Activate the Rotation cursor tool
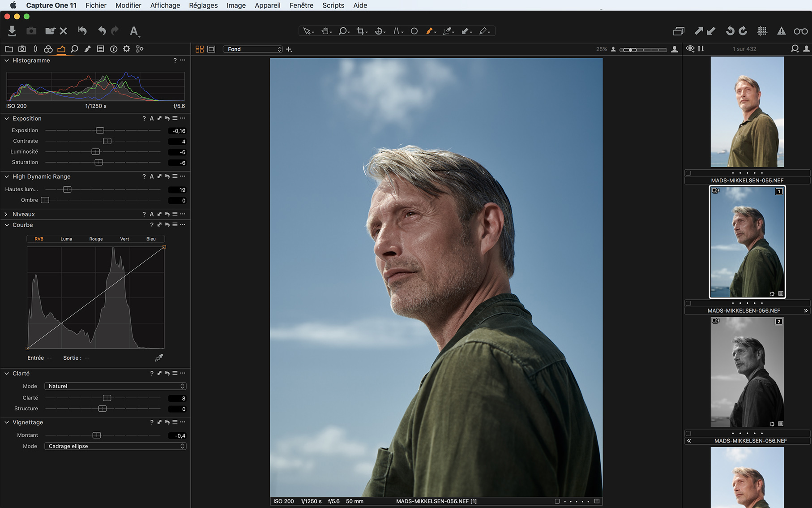The width and height of the screenshot is (812, 508). coord(378,31)
